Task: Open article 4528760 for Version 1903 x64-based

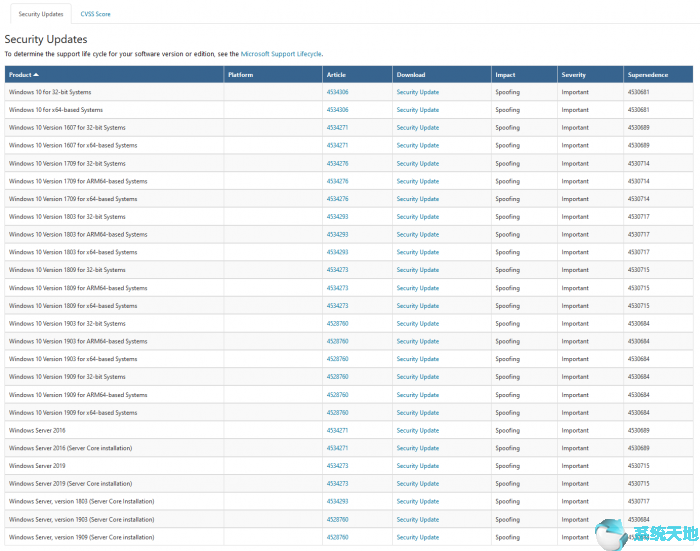Action: click(337, 359)
